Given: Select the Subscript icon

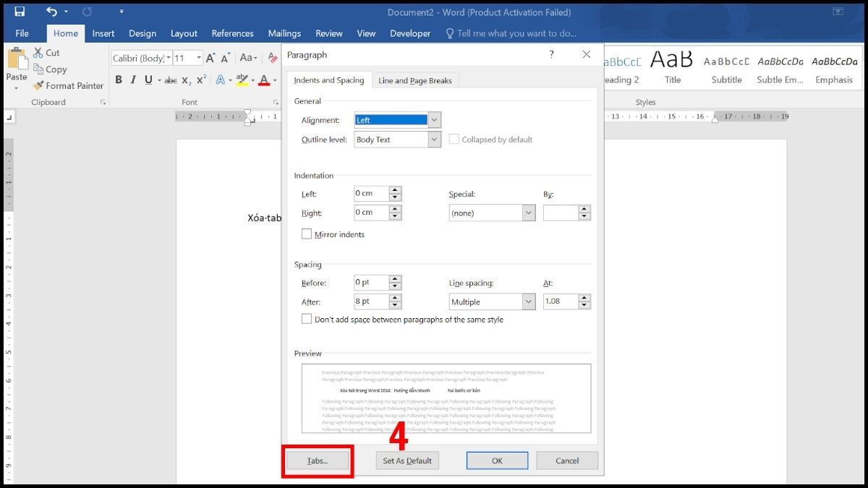Looking at the screenshot, I should [x=186, y=81].
